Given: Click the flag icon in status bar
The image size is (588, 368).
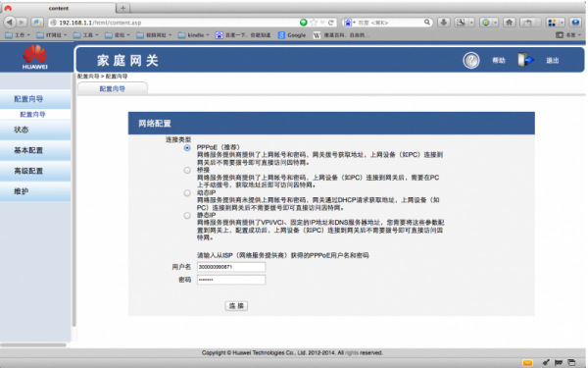Looking at the screenshot, I should [559, 363].
